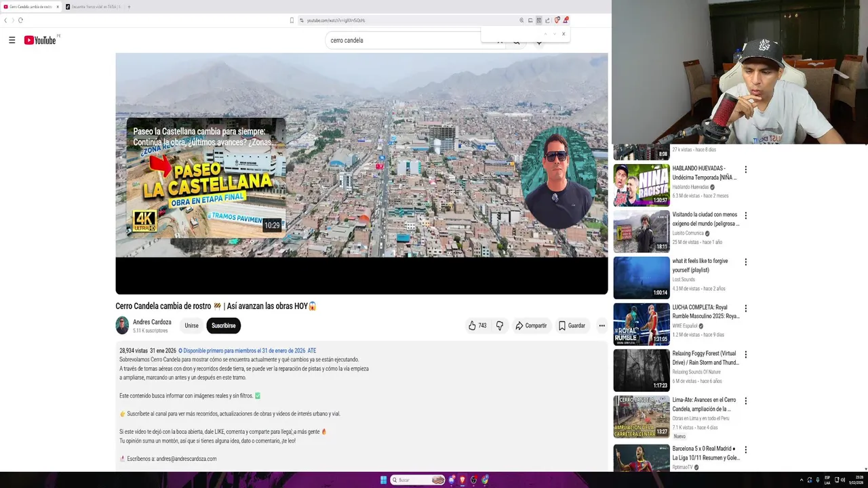Screen dimensions: 868x488
Task: Bookmark this page with bookmark icon
Action: tap(292, 20)
